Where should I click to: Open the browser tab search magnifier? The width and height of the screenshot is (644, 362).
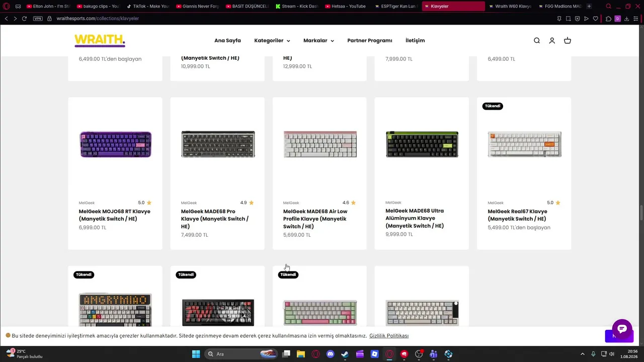click(x=608, y=7)
